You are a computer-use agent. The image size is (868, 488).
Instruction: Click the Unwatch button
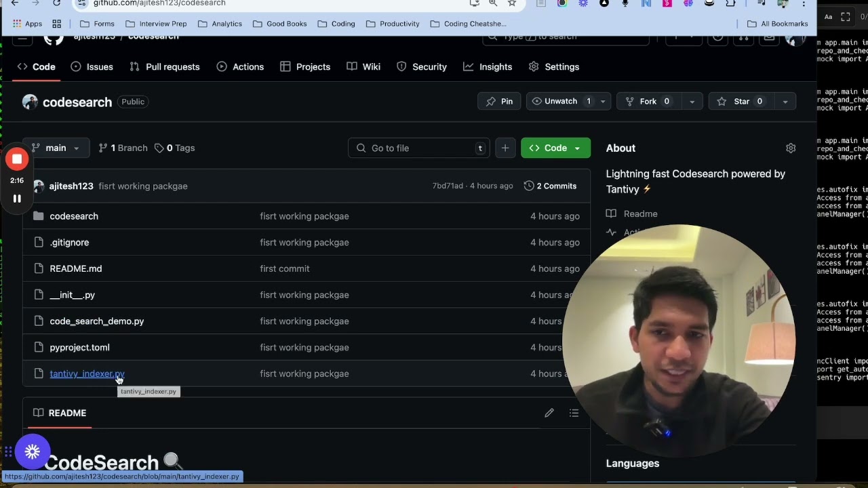point(561,101)
